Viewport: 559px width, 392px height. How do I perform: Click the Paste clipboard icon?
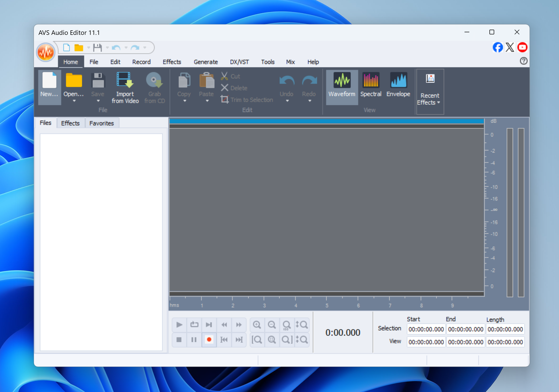point(207,80)
